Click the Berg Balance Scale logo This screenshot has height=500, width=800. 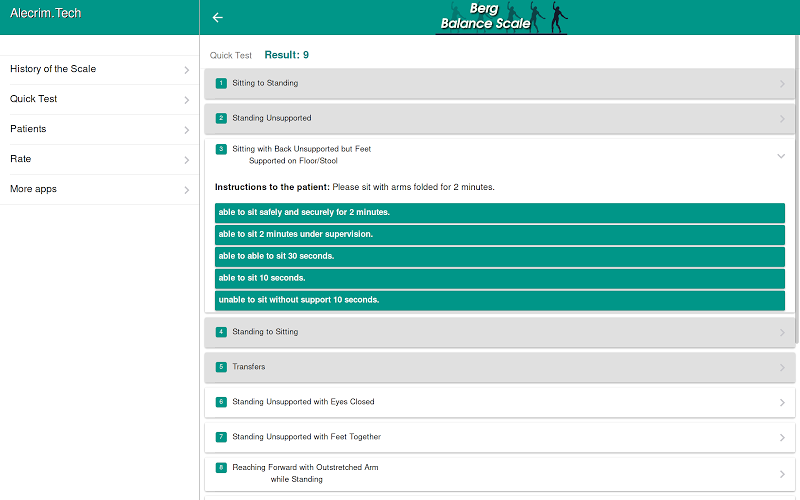point(501,17)
